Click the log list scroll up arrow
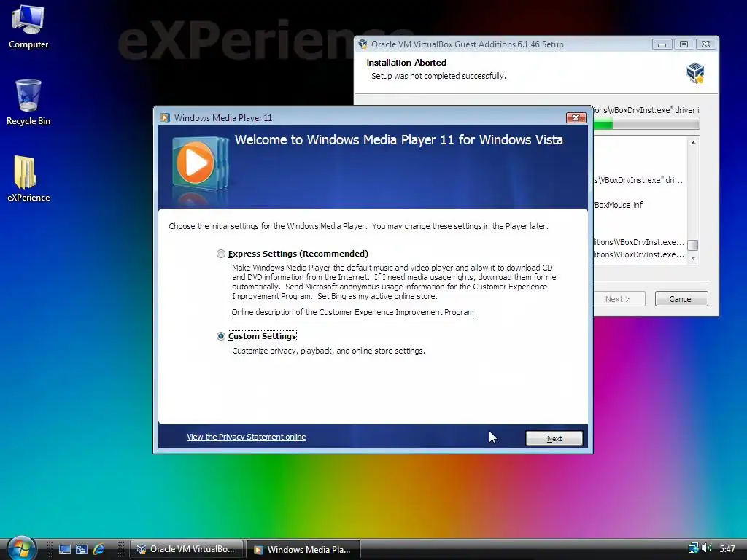This screenshot has width=747, height=560. click(x=693, y=143)
